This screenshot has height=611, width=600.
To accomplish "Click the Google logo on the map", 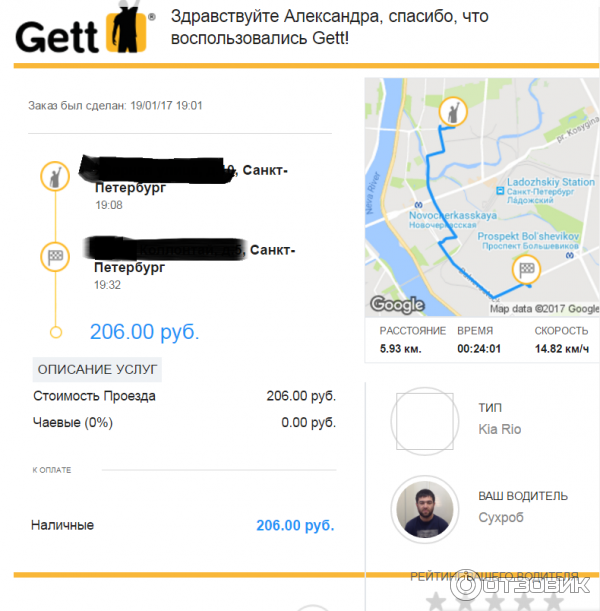I will 397,304.
